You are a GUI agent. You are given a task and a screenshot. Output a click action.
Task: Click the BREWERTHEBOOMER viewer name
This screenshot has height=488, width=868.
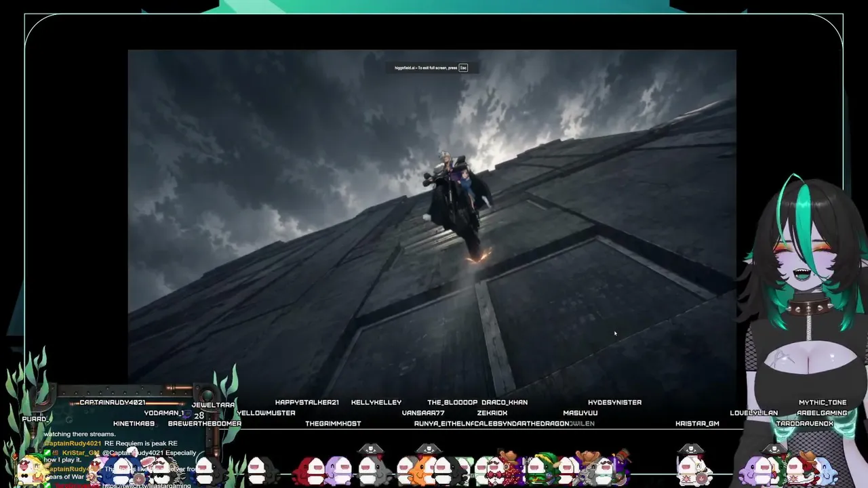point(205,424)
